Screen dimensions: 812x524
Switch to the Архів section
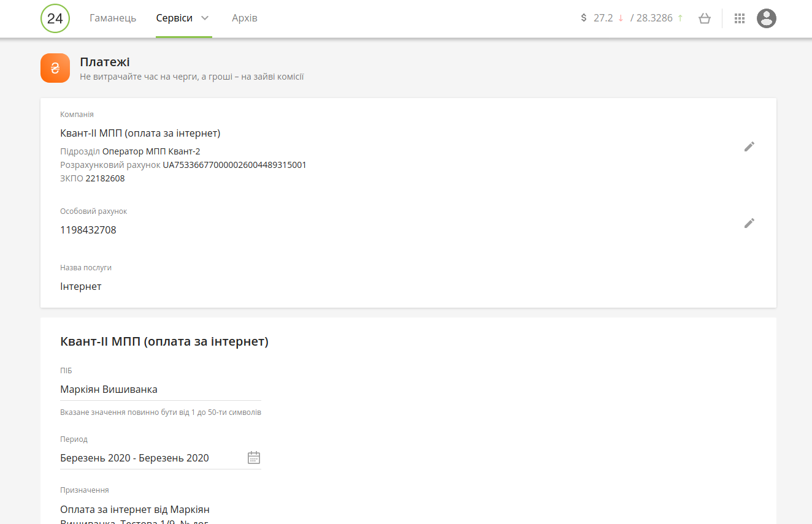click(244, 18)
